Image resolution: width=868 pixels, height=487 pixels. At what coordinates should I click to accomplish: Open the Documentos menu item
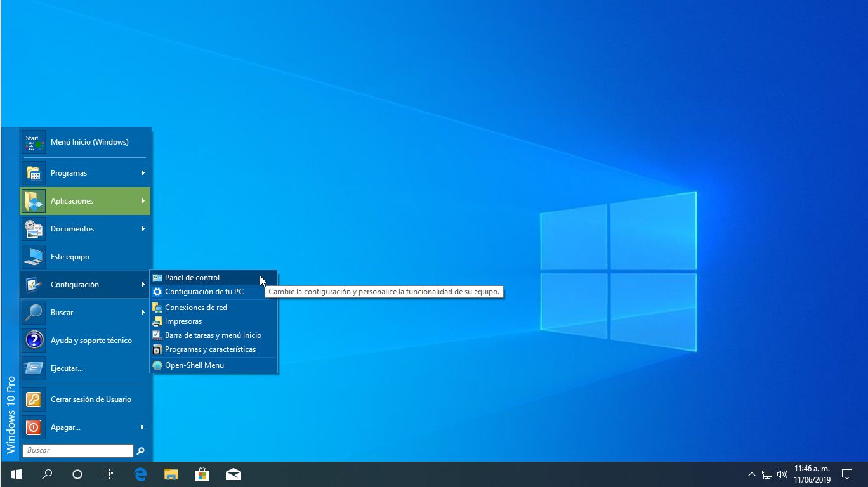[x=86, y=229]
